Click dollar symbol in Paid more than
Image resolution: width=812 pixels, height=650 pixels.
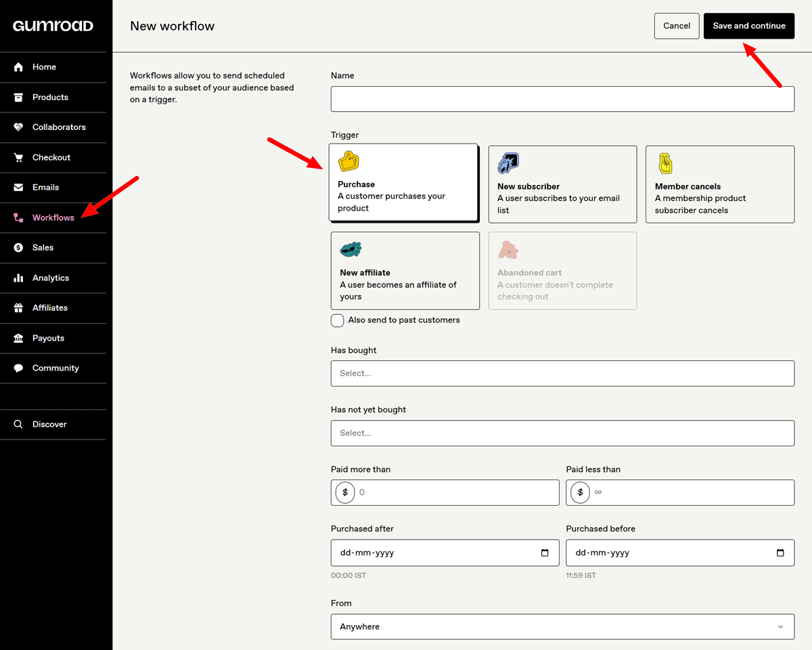345,492
